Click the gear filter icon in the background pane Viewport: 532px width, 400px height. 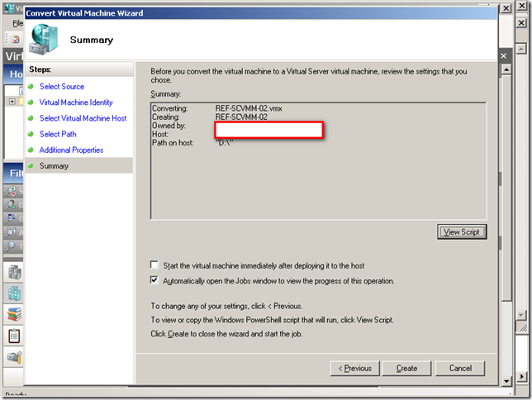11,232
